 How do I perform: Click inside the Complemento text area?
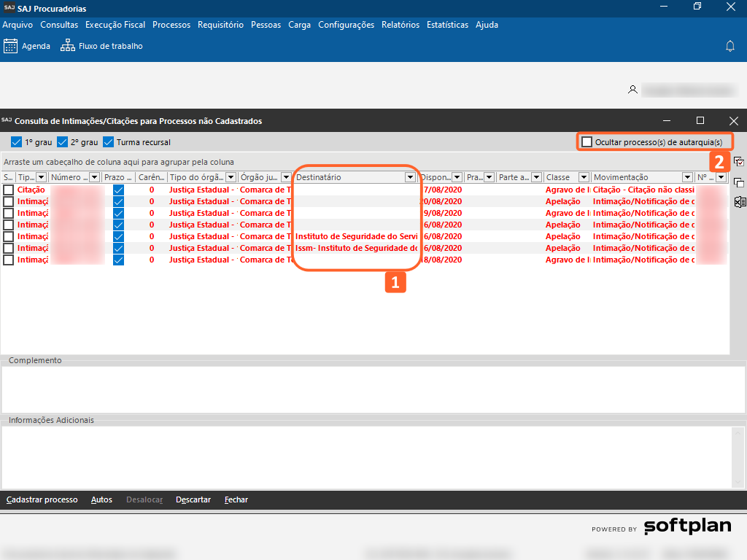point(365,389)
